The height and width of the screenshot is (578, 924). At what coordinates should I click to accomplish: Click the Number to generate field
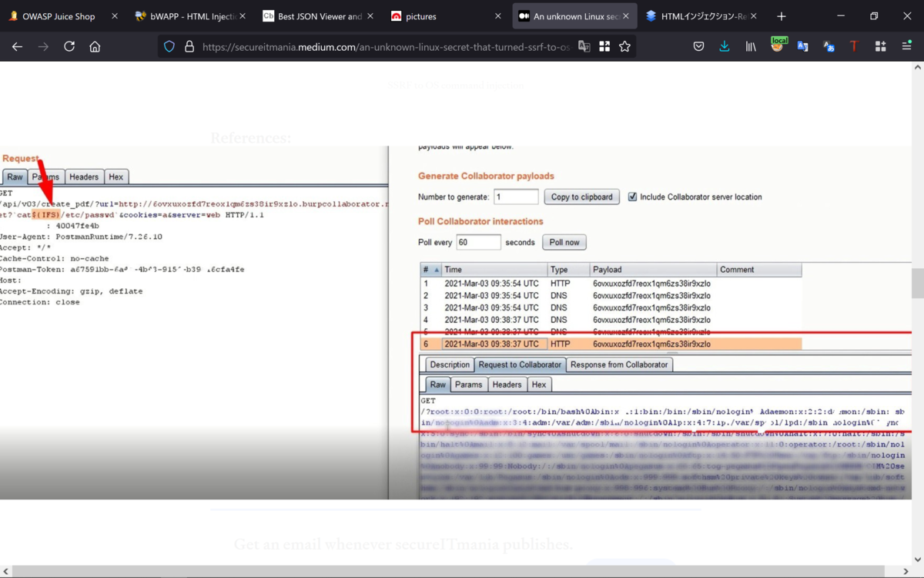click(516, 197)
